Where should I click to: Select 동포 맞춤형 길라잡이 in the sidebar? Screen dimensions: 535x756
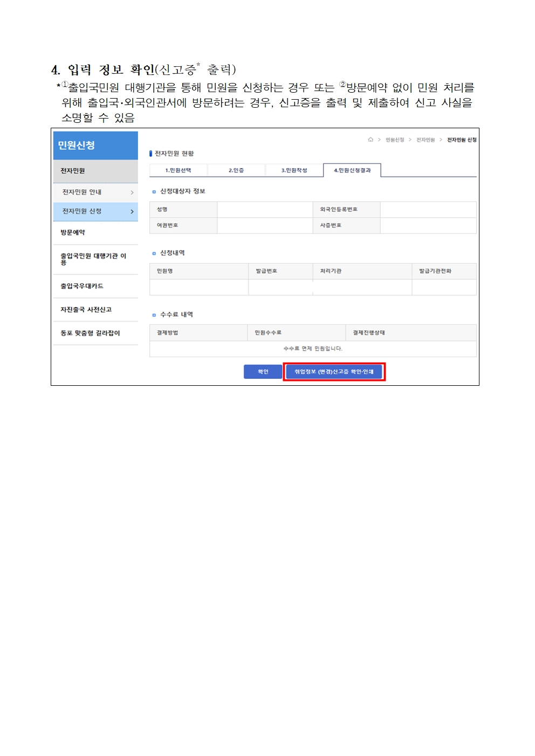click(x=90, y=334)
